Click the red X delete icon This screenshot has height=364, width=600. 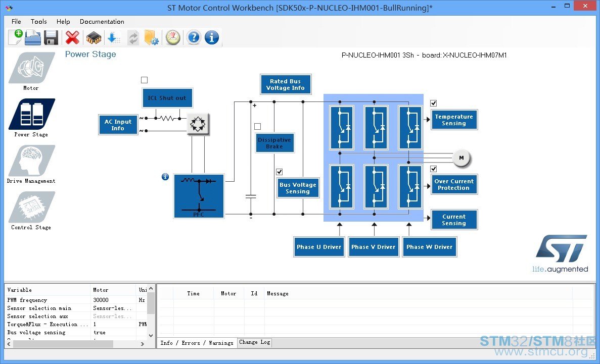click(72, 37)
